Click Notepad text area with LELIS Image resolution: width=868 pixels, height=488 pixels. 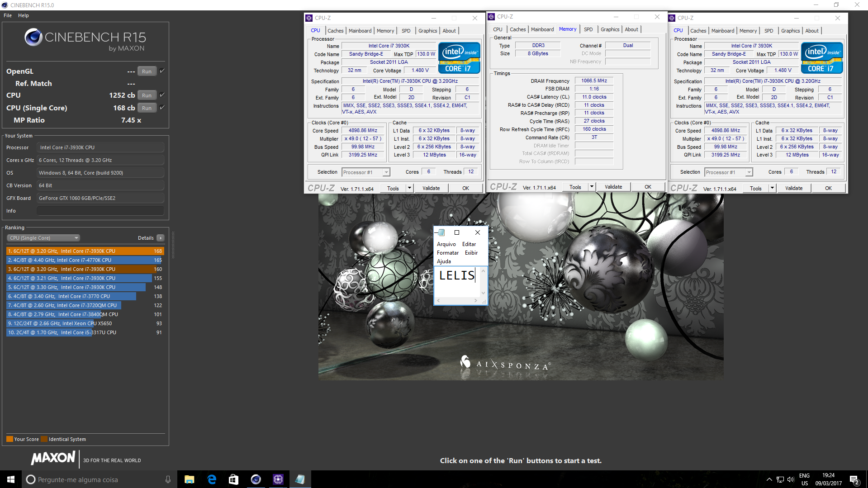457,282
